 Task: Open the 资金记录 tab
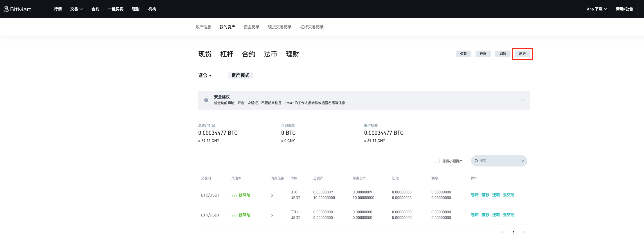click(251, 27)
